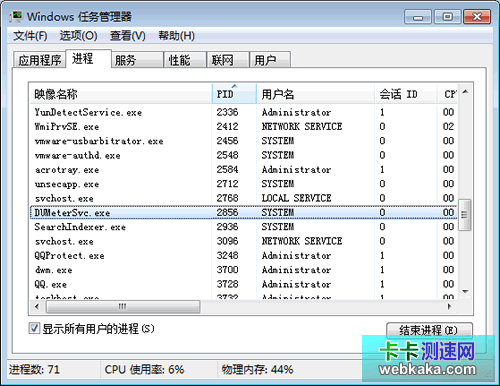The height and width of the screenshot is (386, 500).
Task: Select the DUMeterSvc.exe process
Action: pos(243,213)
